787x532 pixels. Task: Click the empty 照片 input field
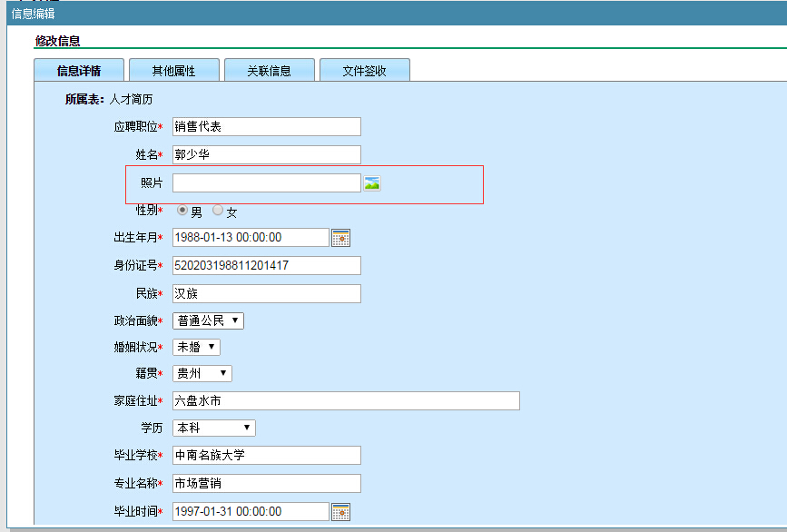click(x=266, y=183)
